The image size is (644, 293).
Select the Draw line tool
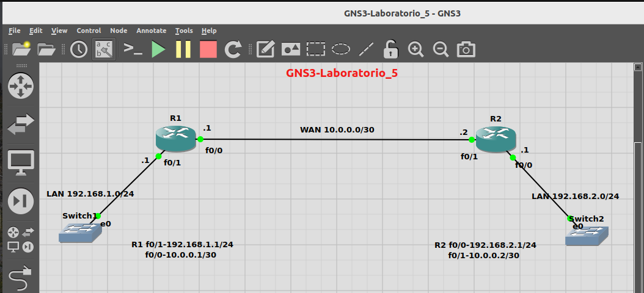(366, 49)
